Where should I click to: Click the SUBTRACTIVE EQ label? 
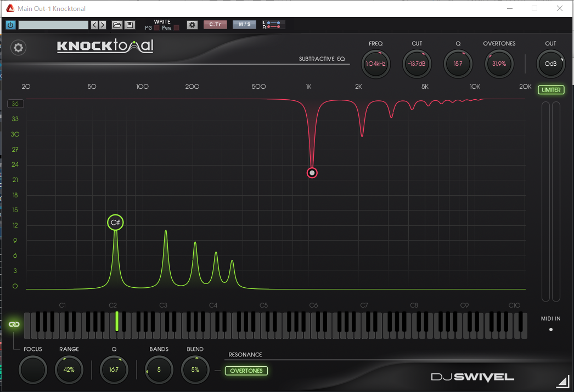point(322,59)
